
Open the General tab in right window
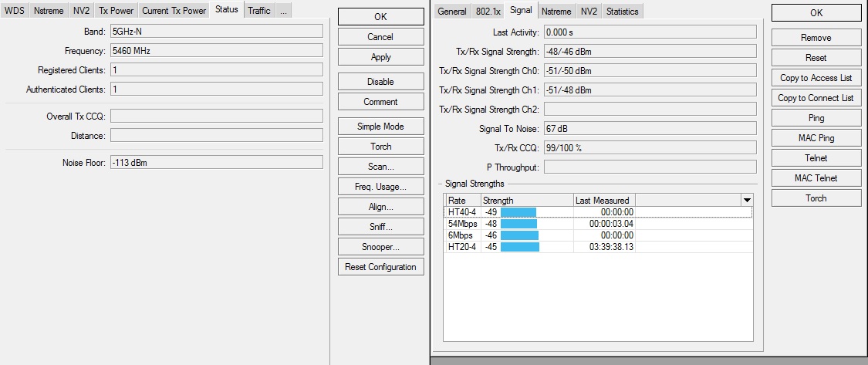[452, 11]
